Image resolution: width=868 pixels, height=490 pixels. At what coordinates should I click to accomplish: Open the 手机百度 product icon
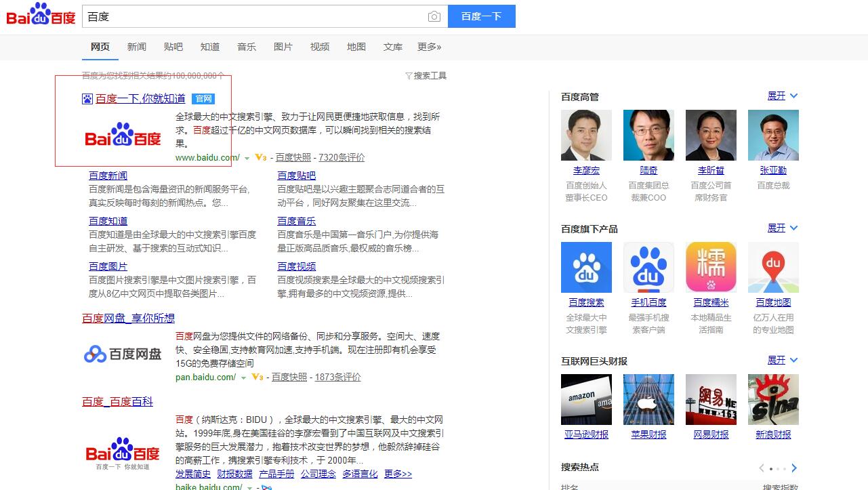coord(648,267)
